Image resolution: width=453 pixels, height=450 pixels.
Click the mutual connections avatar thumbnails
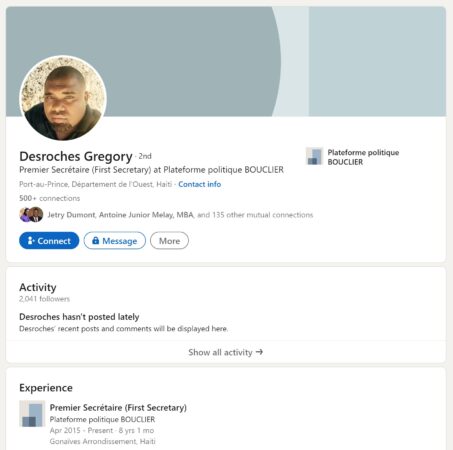[x=31, y=215]
